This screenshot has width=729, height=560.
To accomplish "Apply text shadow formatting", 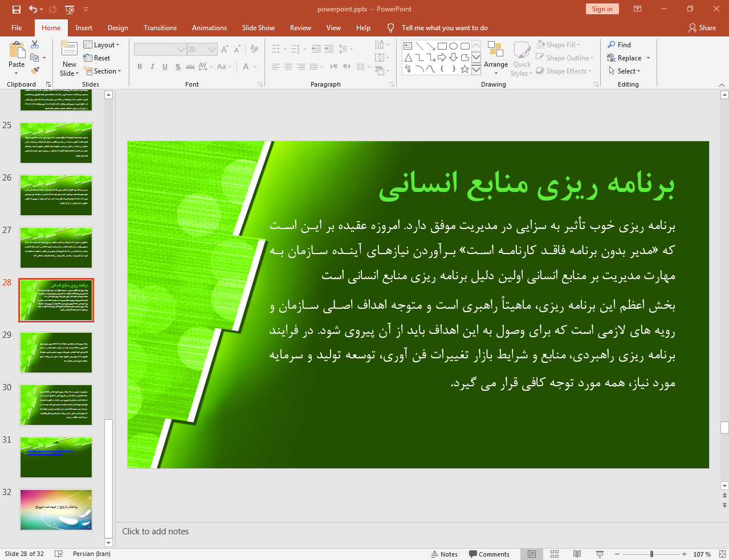I will tap(178, 67).
